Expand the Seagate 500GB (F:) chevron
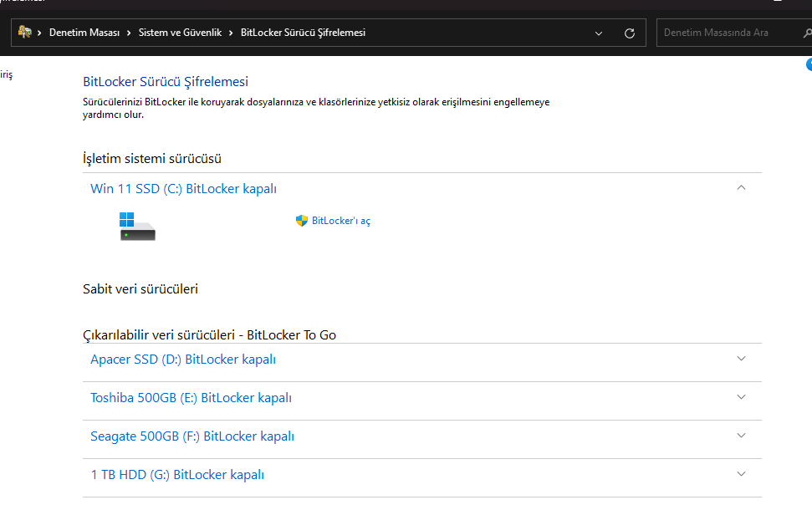This screenshot has width=812, height=505. (x=741, y=436)
